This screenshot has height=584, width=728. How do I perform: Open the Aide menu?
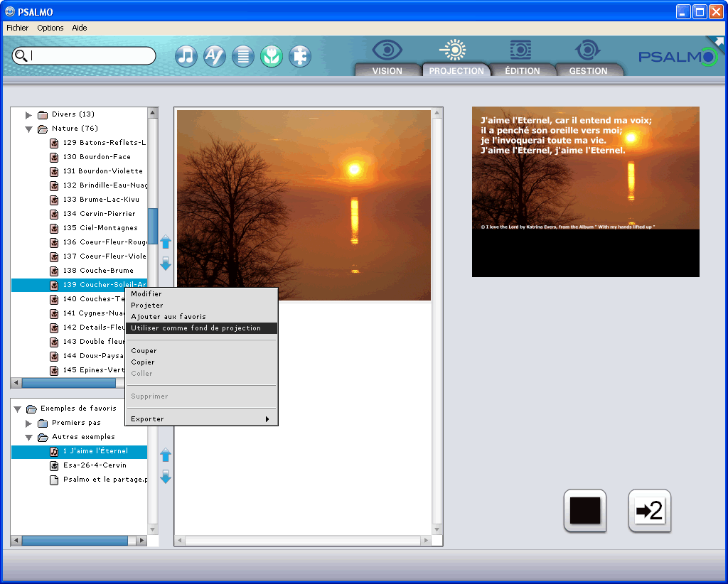80,28
